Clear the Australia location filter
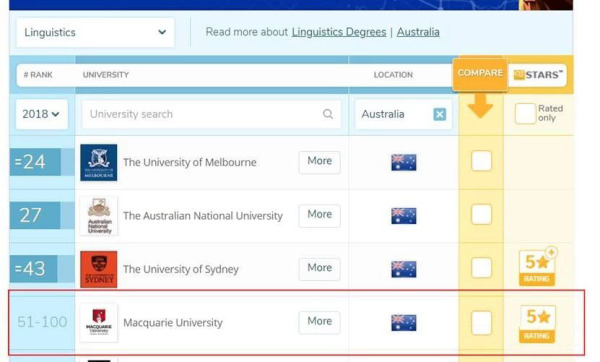The image size is (600, 362). [x=439, y=114]
